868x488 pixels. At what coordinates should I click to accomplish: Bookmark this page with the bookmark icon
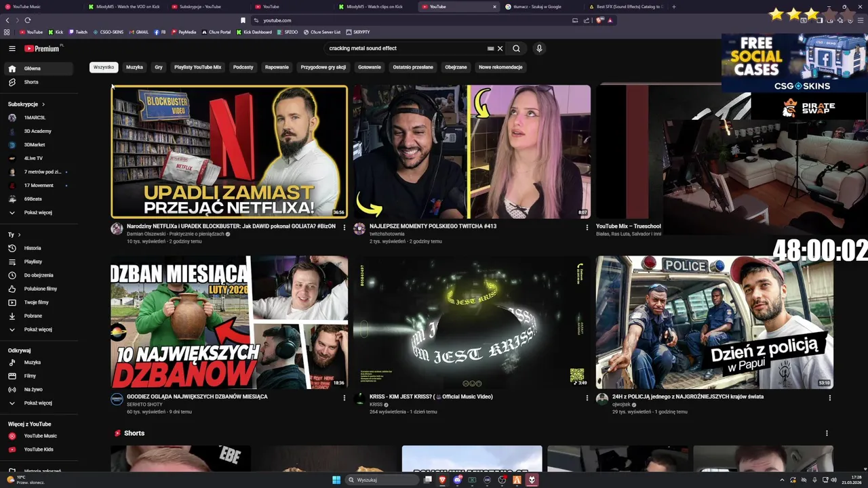(243, 20)
